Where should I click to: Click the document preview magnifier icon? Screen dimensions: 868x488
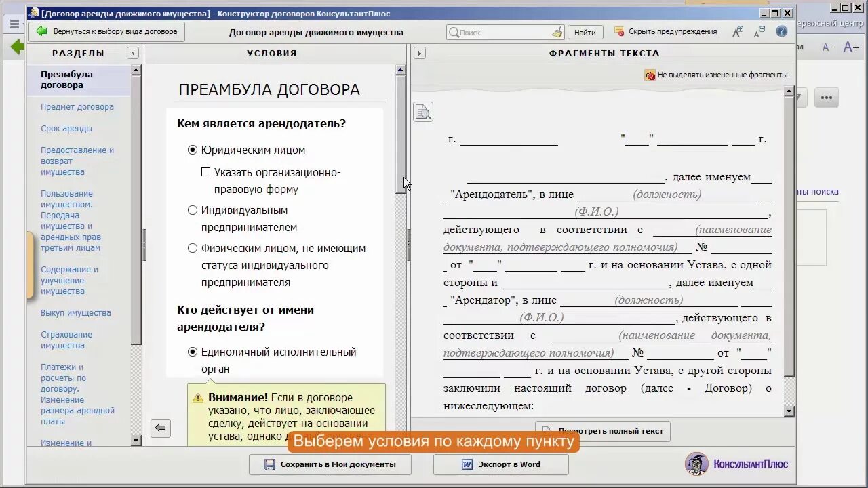coord(423,113)
